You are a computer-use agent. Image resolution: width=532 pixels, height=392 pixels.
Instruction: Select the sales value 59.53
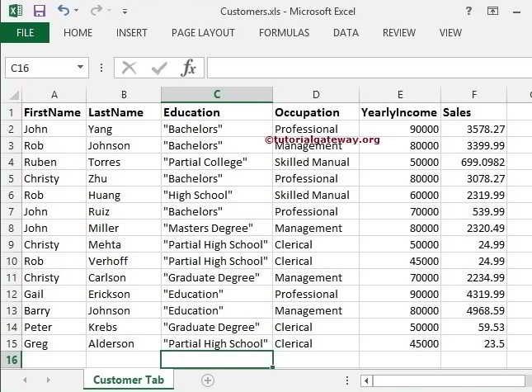point(474,327)
